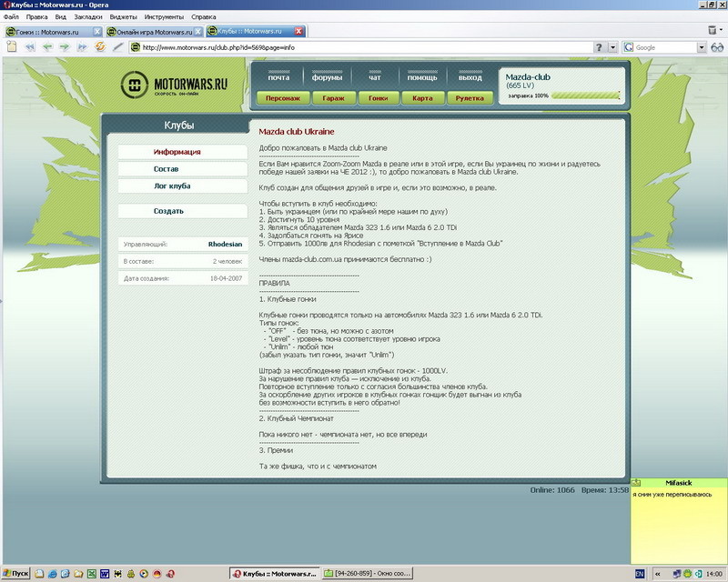Open the Закладки menu
This screenshot has width=728, height=582.
pyautogui.click(x=87, y=16)
